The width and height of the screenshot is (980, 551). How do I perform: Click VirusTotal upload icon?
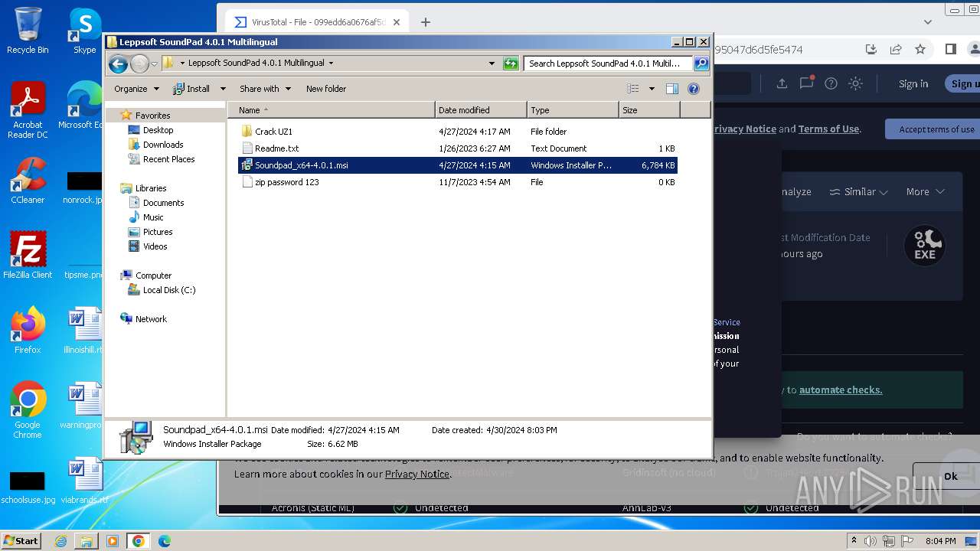782,83
